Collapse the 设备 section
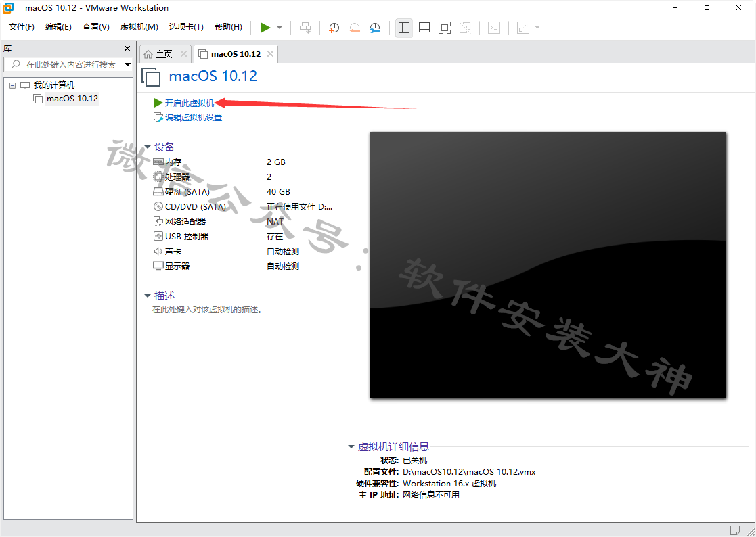 point(148,147)
